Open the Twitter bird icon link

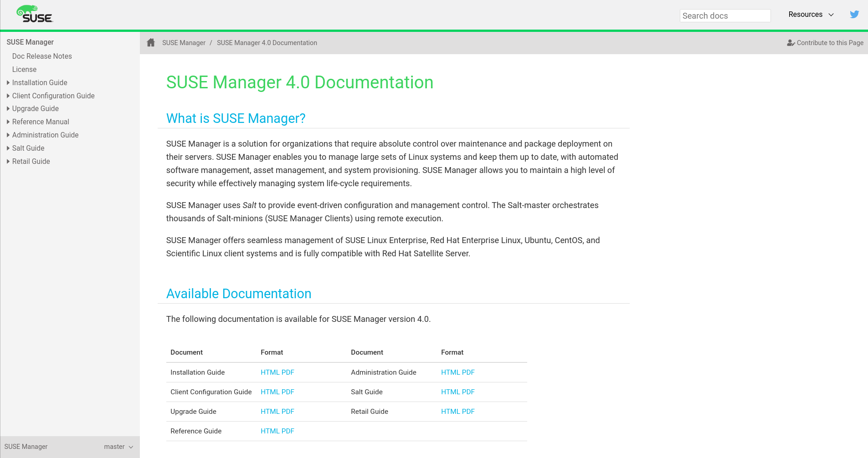[854, 14]
